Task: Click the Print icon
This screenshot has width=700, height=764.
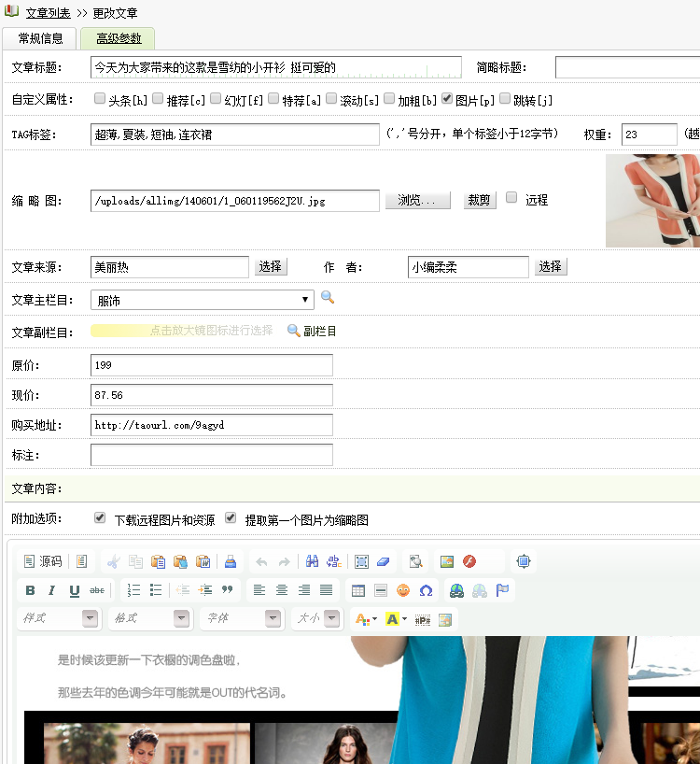Action: [231, 562]
